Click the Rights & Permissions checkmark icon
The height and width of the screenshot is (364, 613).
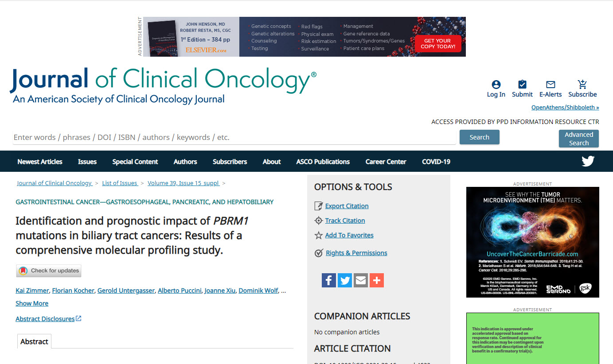point(319,253)
